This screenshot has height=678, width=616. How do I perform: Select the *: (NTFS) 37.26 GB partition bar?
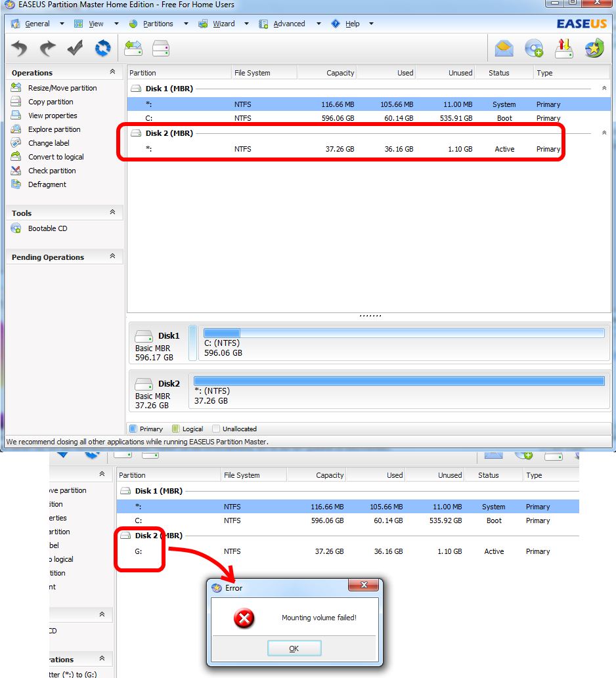pyautogui.click(x=399, y=391)
